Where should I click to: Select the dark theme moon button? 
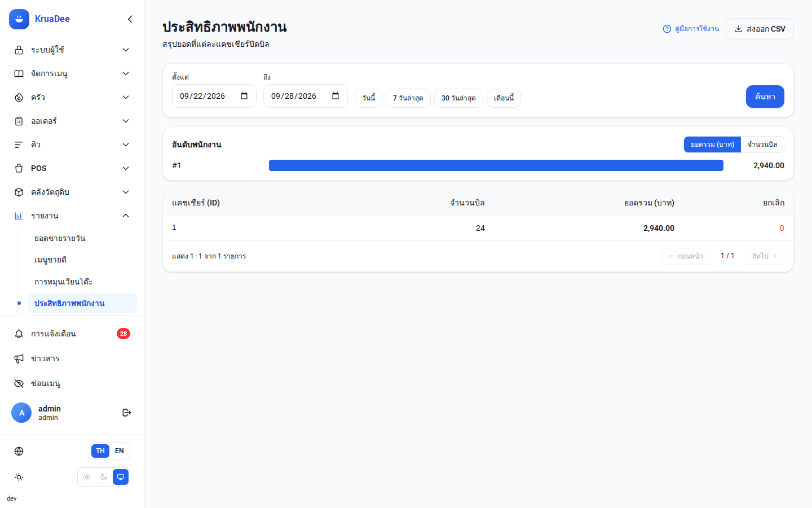(104, 477)
